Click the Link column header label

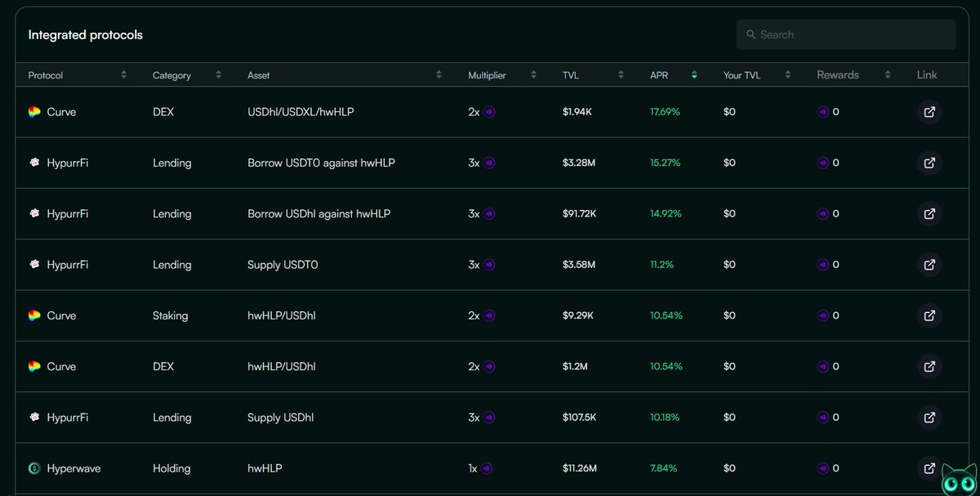(x=927, y=75)
